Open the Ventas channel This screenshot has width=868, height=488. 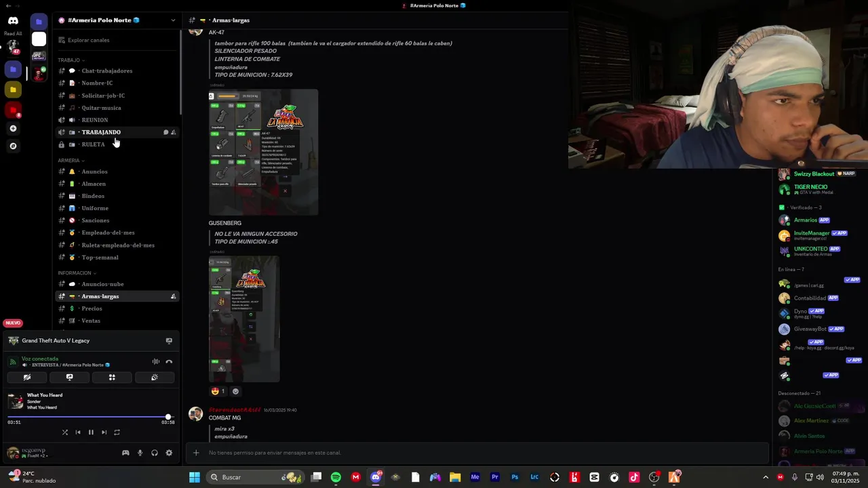(x=117, y=321)
